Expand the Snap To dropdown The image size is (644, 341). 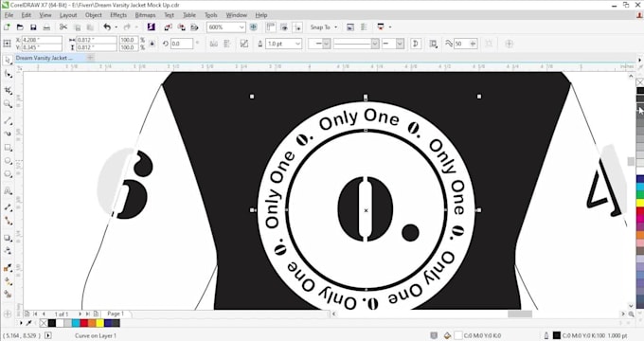335,27
